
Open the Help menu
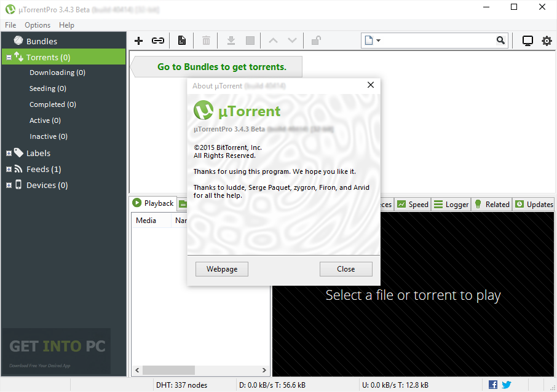point(66,25)
